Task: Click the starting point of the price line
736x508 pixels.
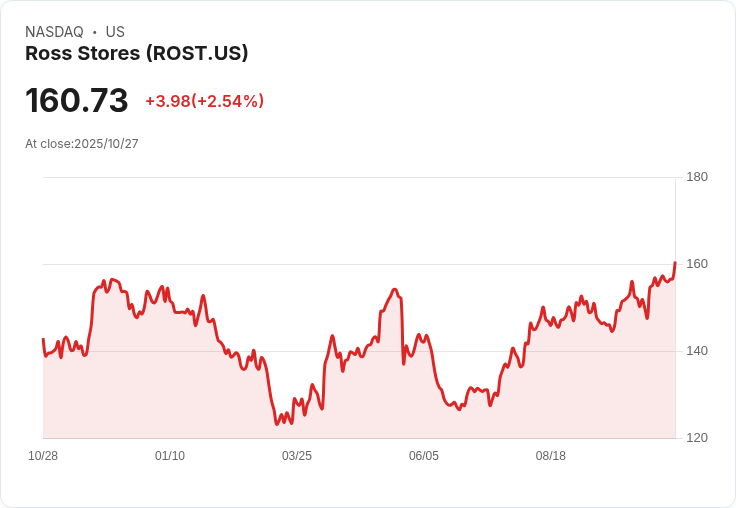Action: point(43,340)
